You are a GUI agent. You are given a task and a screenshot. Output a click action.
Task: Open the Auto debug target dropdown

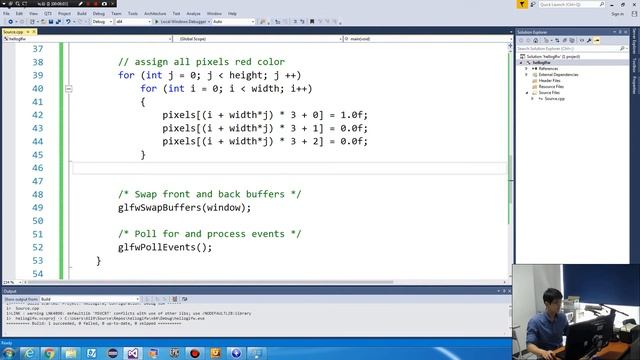click(233, 22)
